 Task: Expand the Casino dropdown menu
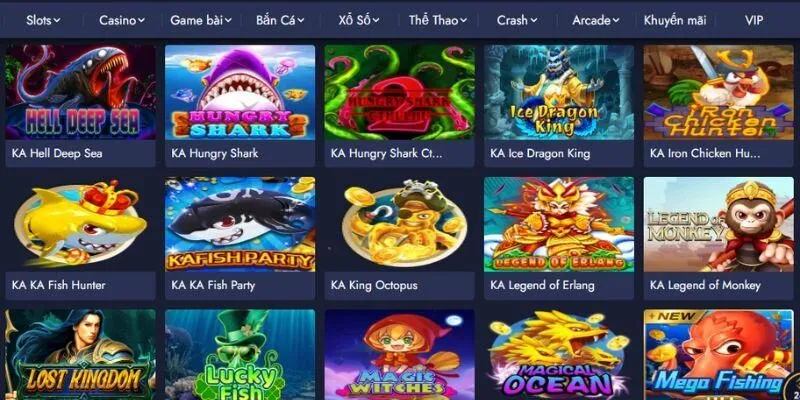122,20
